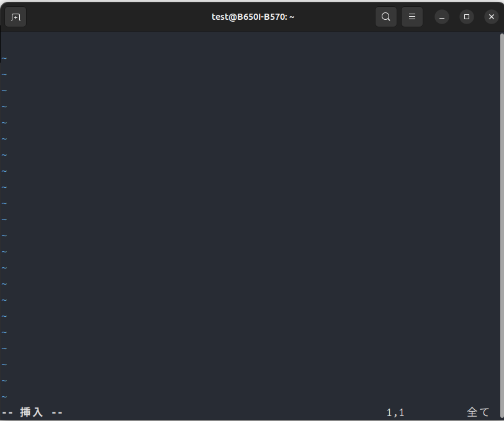Close the terminal window
This screenshot has height=421, width=504.
pos(492,17)
